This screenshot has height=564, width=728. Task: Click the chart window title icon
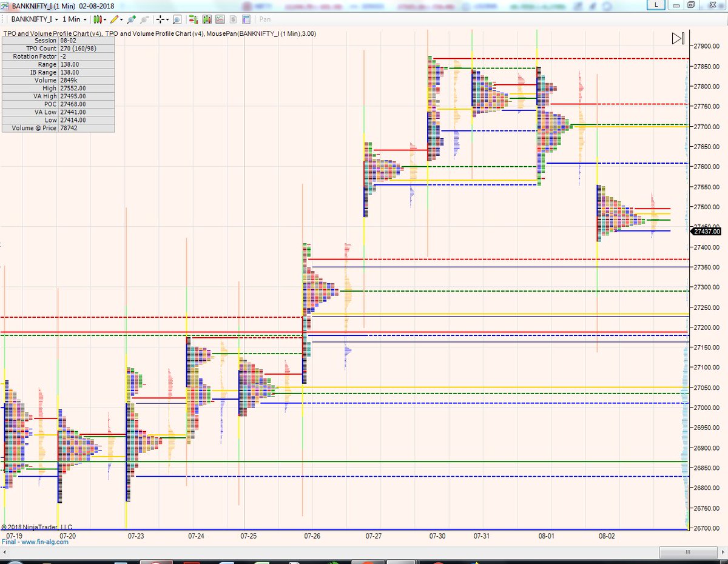click(5, 5)
